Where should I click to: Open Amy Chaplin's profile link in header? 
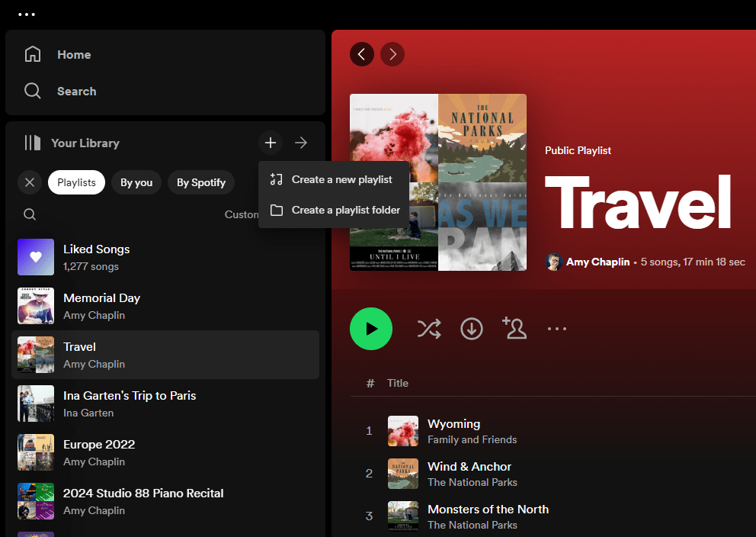(x=597, y=262)
